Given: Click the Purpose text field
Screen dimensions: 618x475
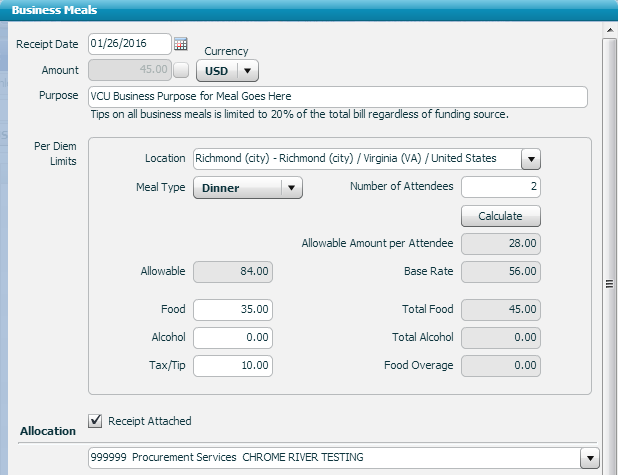Looking at the screenshot, I should tap(338, 97).
